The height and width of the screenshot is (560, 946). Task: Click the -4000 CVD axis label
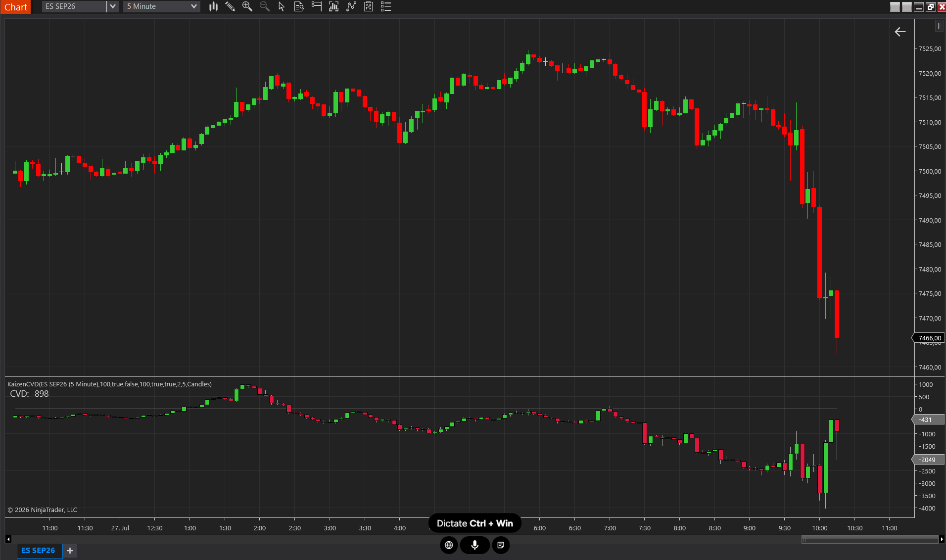(x=927, y=509)
